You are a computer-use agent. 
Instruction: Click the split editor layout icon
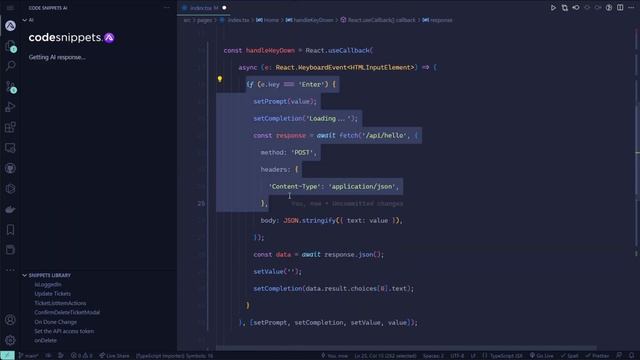tap(620, 8)
